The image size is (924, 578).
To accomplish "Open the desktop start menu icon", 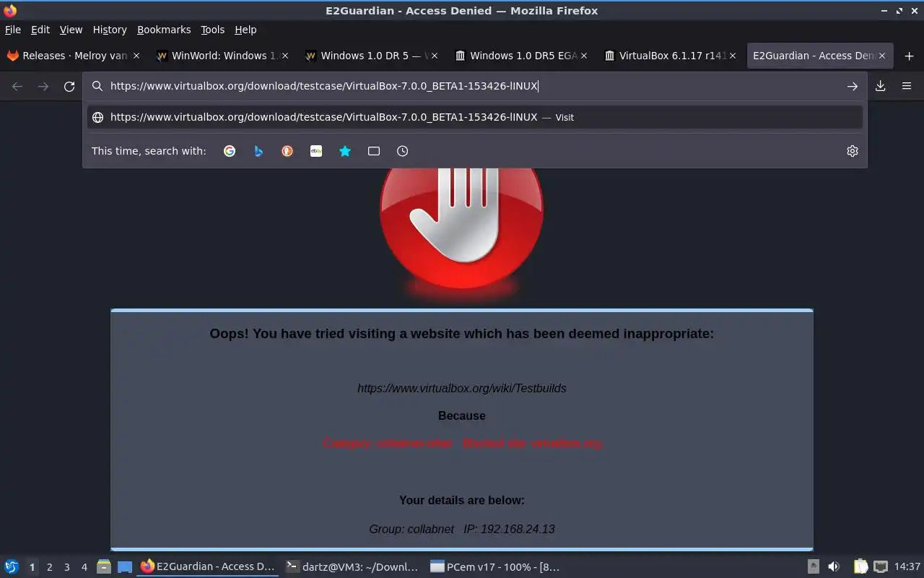I will click(11, 566).
